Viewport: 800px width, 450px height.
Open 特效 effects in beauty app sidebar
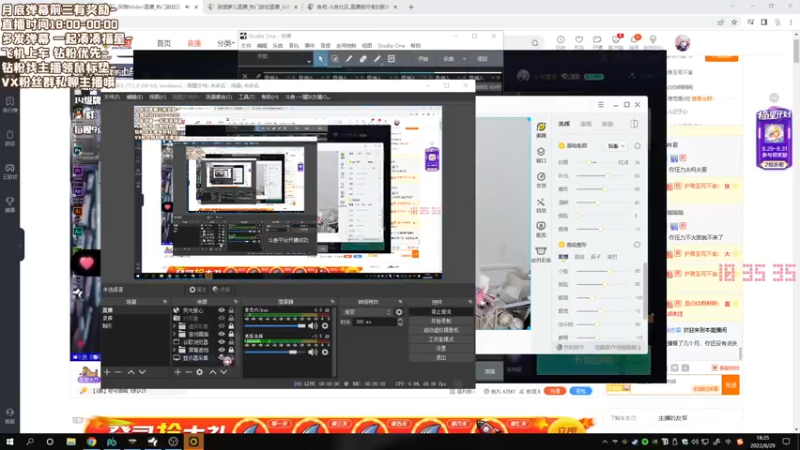coord(541,206)
